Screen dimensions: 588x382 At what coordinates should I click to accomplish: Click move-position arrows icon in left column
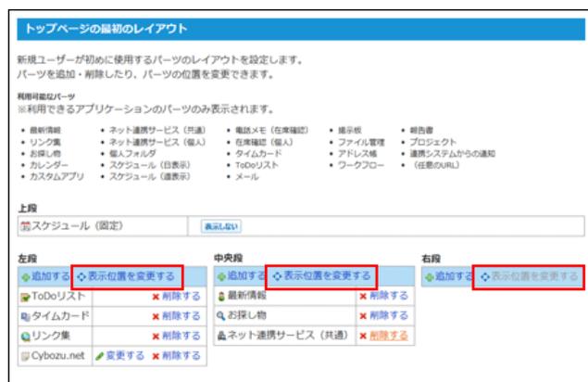click(x=81, y=277)
